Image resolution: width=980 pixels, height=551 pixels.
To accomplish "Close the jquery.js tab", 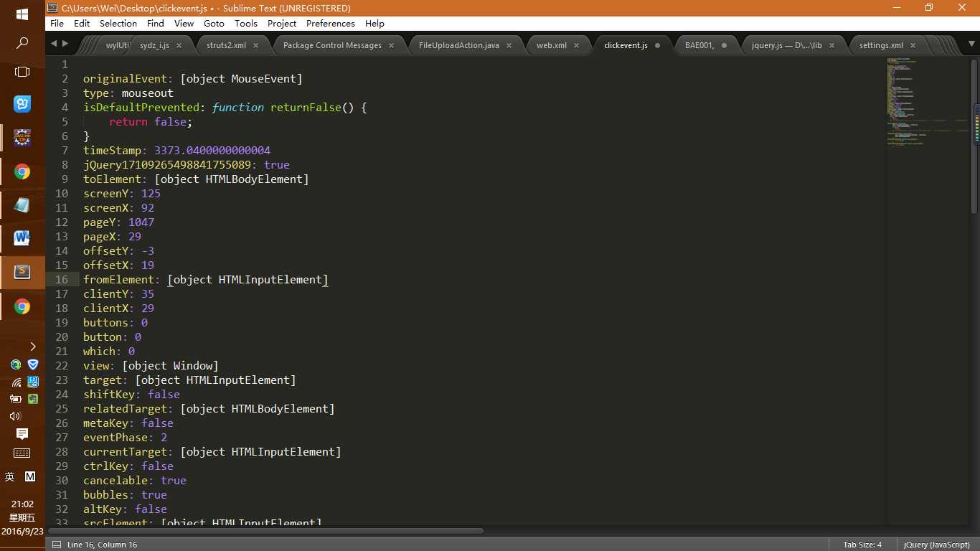I will pos(831,45).
